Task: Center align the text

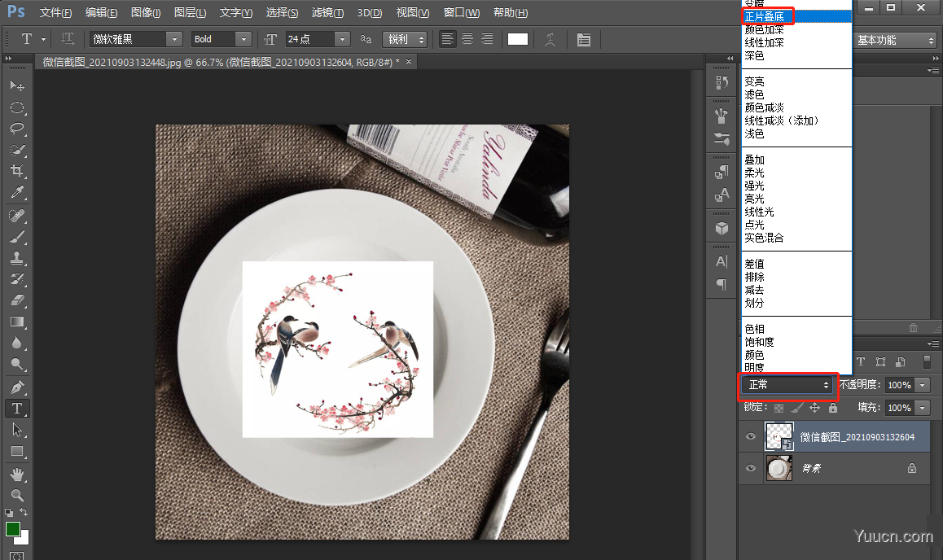Action: (x=467, y=39)
